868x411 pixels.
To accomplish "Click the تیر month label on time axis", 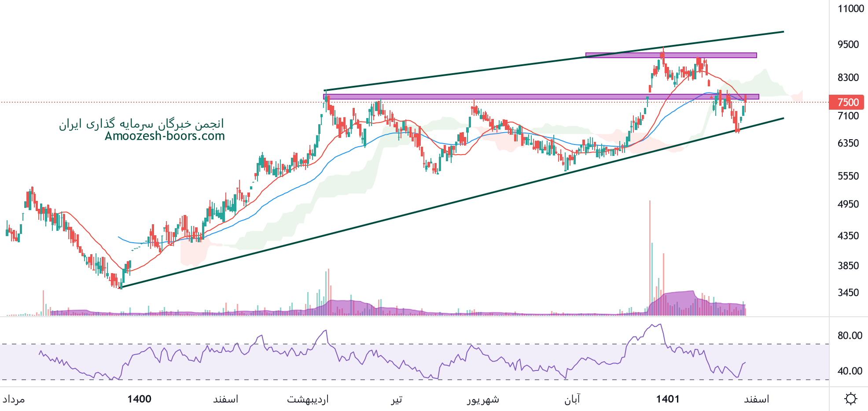I will pyautogui.click(x=397, y=399).
